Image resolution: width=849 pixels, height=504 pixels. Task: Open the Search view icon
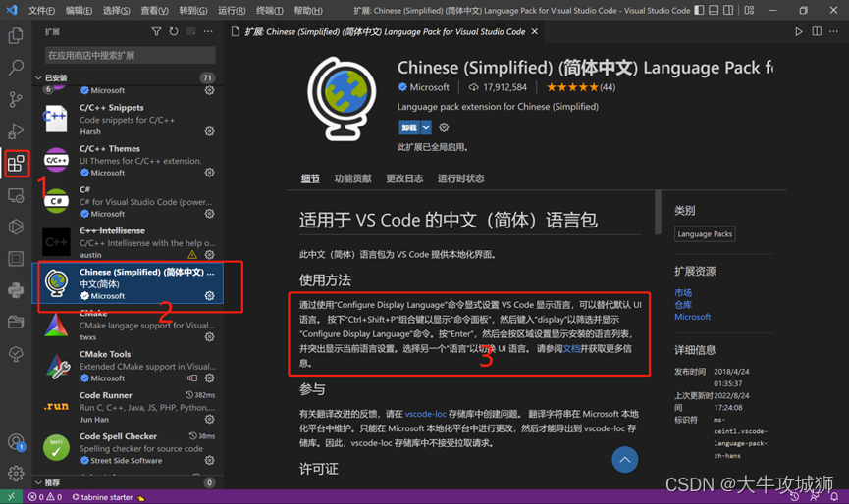click(16, 68)
